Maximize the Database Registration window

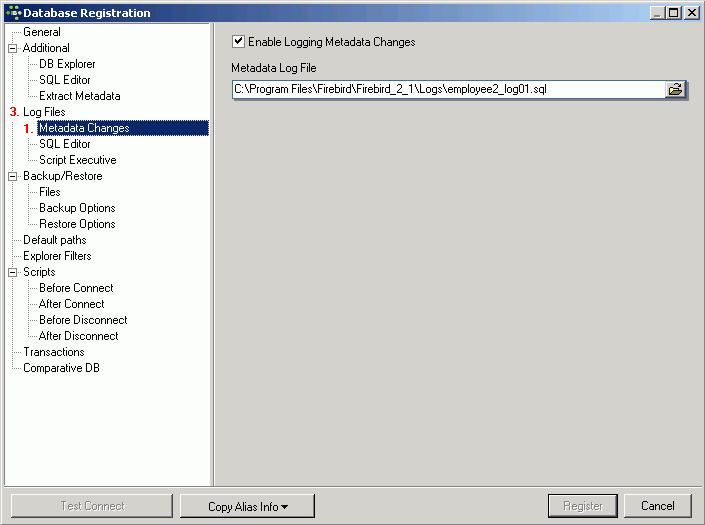pyautogui.click(x=674, y=13)
